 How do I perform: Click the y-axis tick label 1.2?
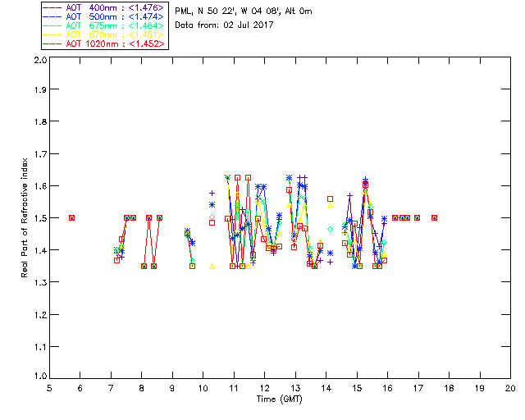tap(40, 315)
